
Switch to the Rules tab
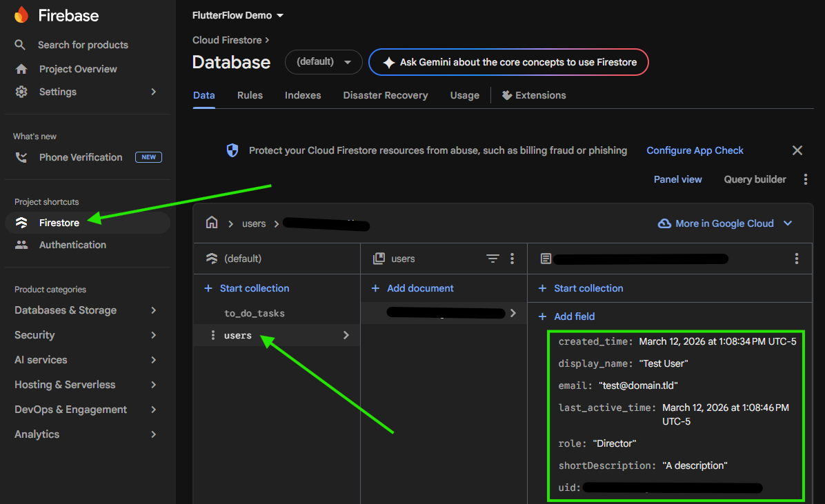coord(250,95)
